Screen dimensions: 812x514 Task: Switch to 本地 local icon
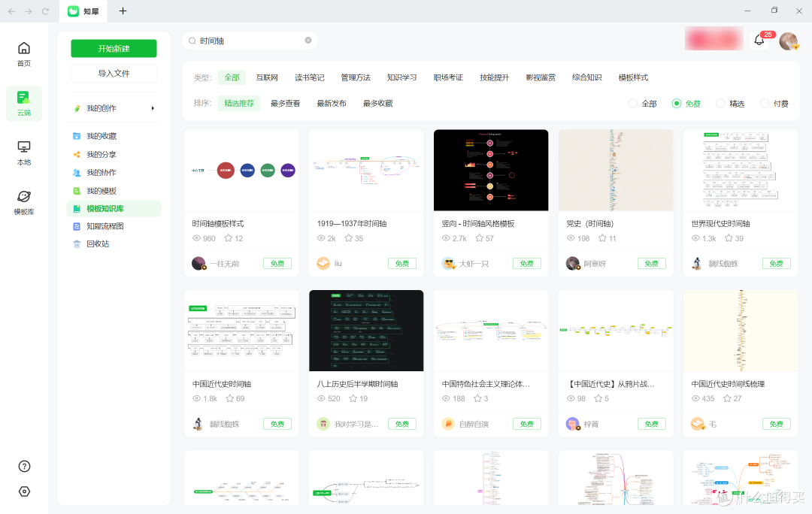[24, 147]
